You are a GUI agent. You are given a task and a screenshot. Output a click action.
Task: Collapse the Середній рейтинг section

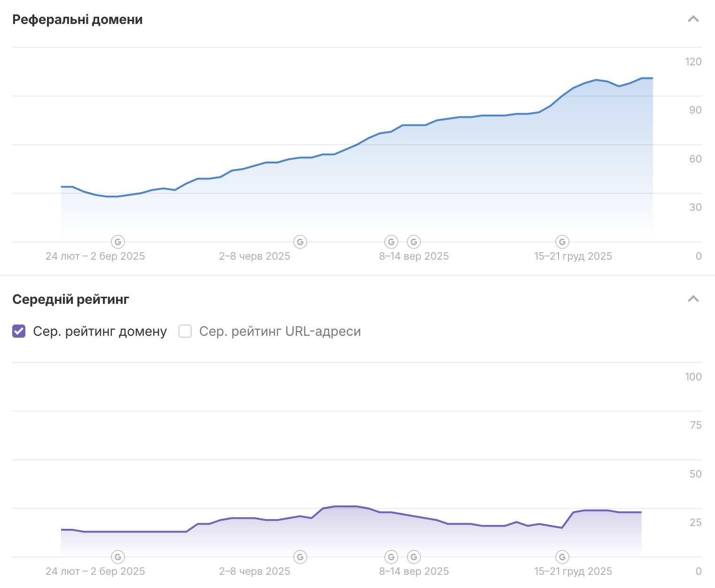pyautogui.click(x=693, y=299)
